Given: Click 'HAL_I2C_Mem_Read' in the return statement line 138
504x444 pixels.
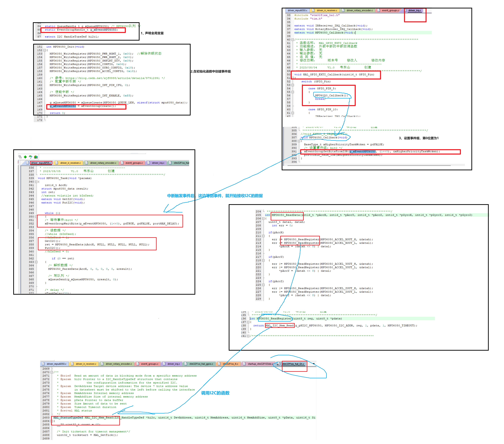Looking at the screenshot, I should [279, 325].
